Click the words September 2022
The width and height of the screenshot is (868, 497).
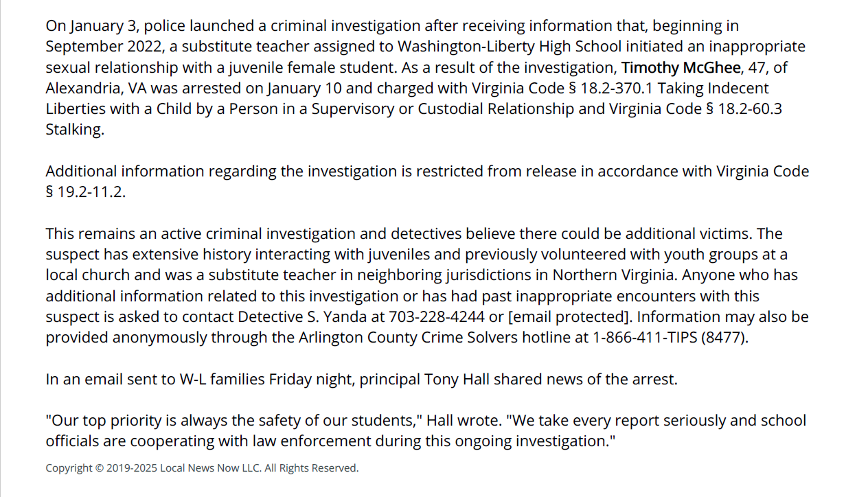(x=95, y=47)
